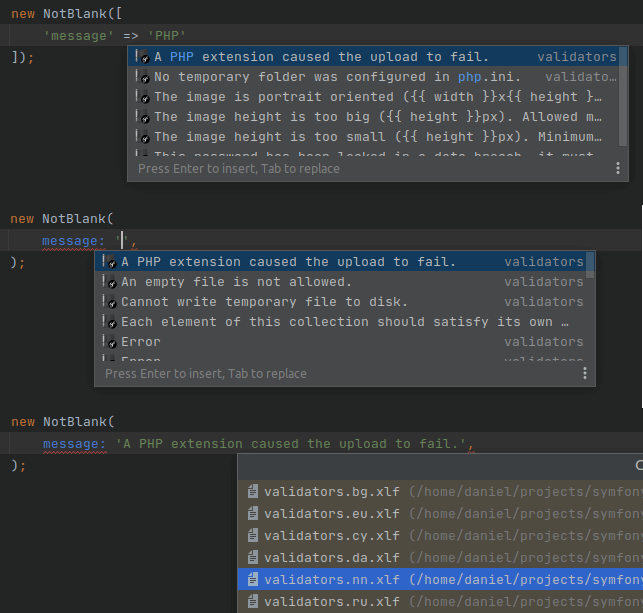Click the file icon of validators.ru.xlf
Viewport: 643px width, 613px height.
tap(253, 602)
